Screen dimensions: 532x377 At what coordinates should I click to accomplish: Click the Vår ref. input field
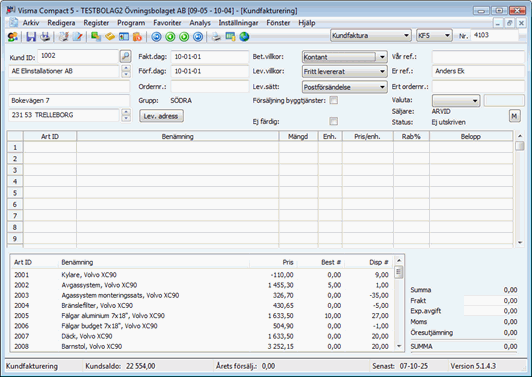pos(478,57)
